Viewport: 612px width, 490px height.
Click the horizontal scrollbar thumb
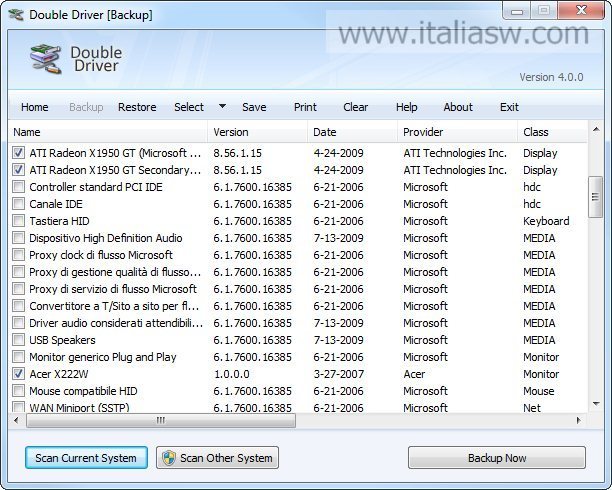point(161,421)
